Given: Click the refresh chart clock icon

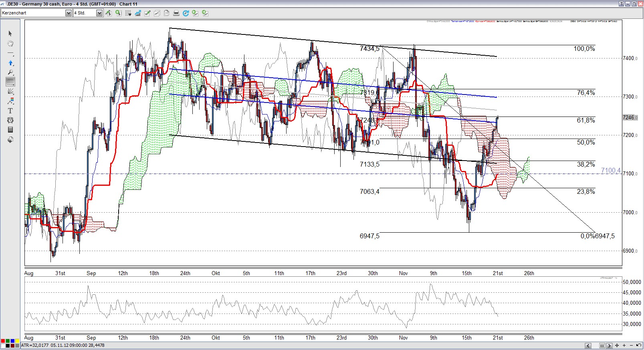Looking at the screenshot, I should [186, 13].
